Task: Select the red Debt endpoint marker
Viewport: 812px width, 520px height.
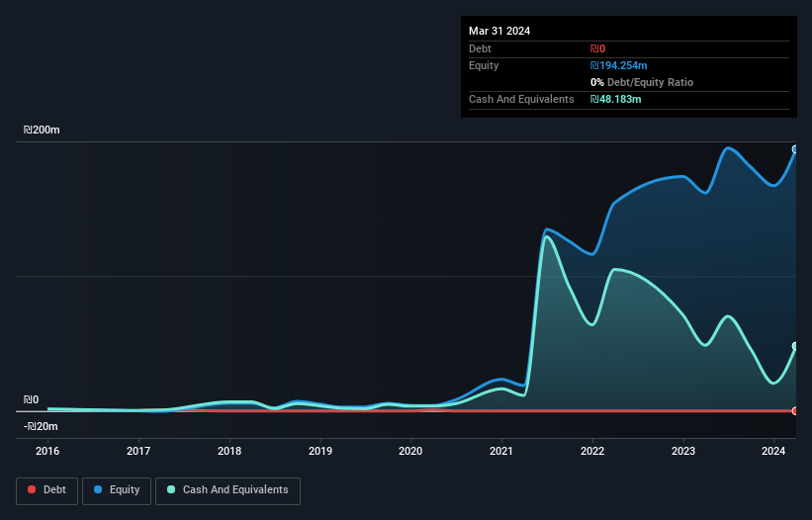Action: pos(795,411)
